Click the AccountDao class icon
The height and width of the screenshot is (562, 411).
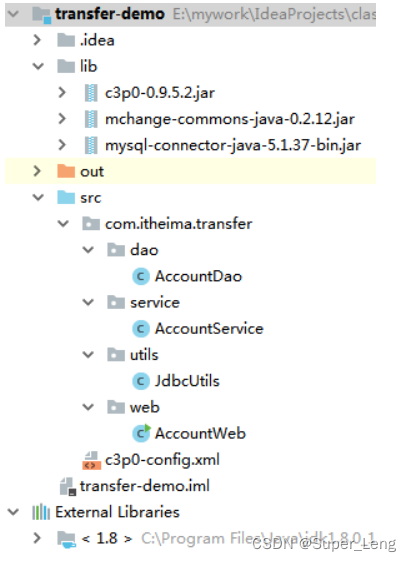pyautogui.click(x=141, y=276)
